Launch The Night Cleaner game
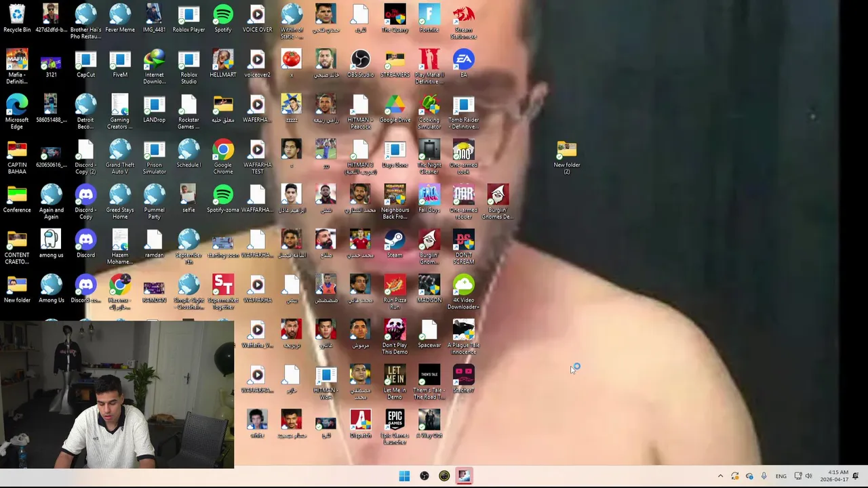 [x=429, y=157]
